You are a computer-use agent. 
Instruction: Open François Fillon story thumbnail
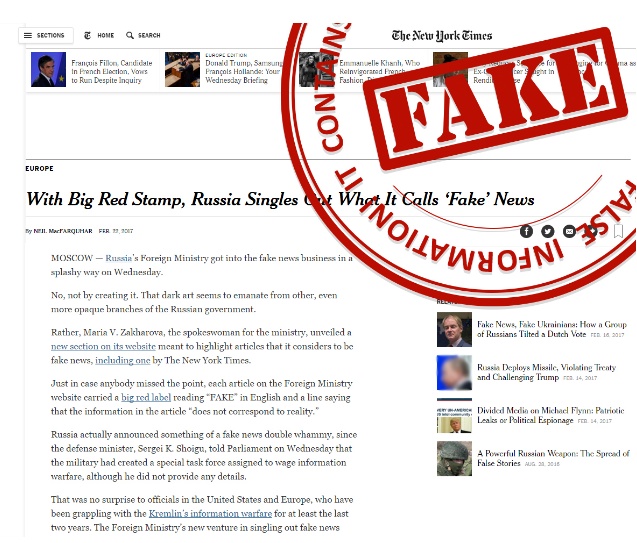pos(48,69)
